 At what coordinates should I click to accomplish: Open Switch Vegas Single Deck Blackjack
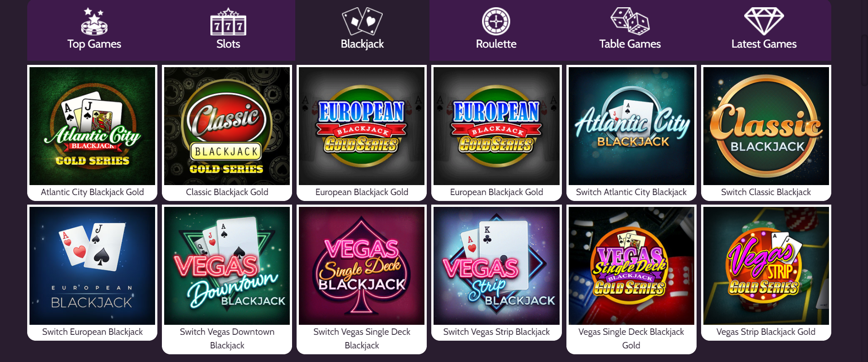pos(361,266)
